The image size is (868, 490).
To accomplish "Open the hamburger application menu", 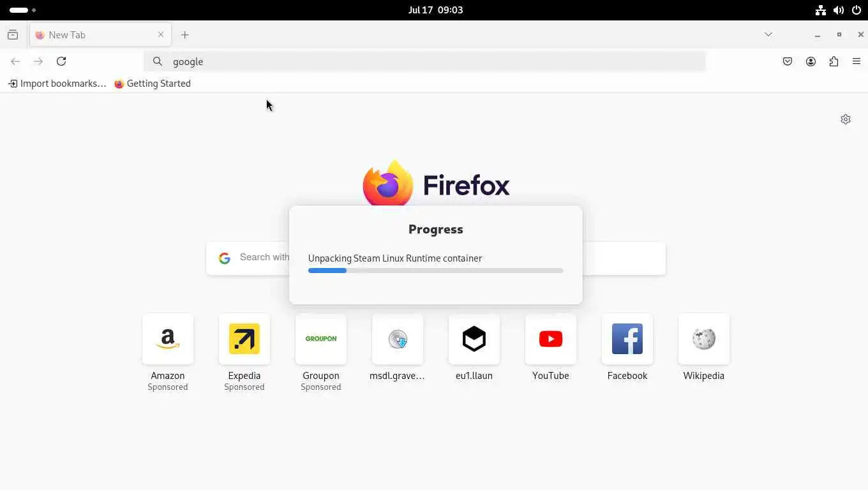I will (x=857, y=61).
